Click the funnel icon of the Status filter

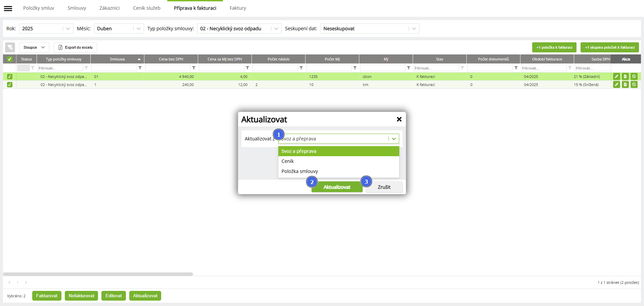click(x=33, y=68)
